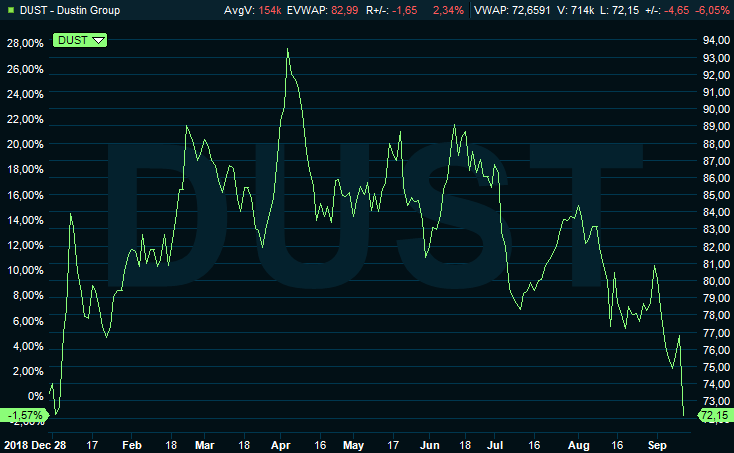The height and width of the screenshot is (453, 734).
Task: Select the DUST - Dustin Group title
Action: point(70,10)
